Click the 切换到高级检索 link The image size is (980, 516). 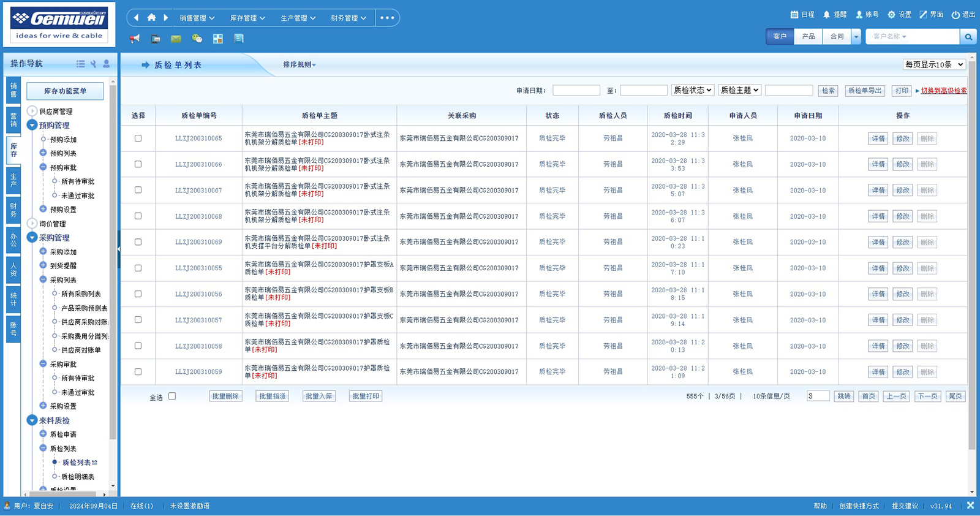coord(943,91)
